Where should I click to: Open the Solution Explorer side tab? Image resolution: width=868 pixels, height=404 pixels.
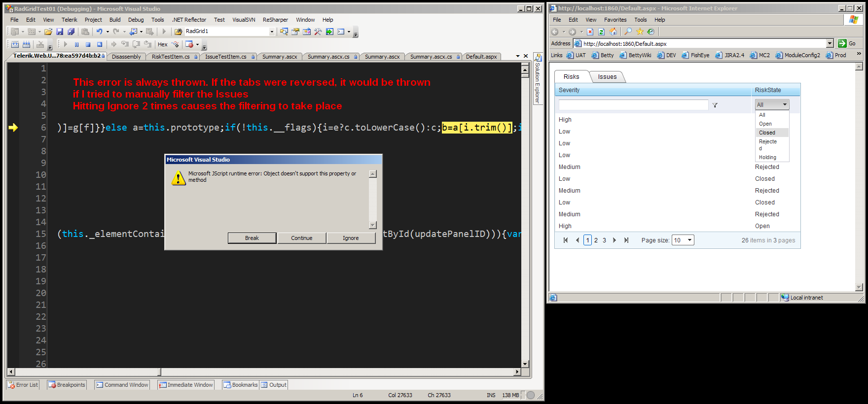click(538, 78)
